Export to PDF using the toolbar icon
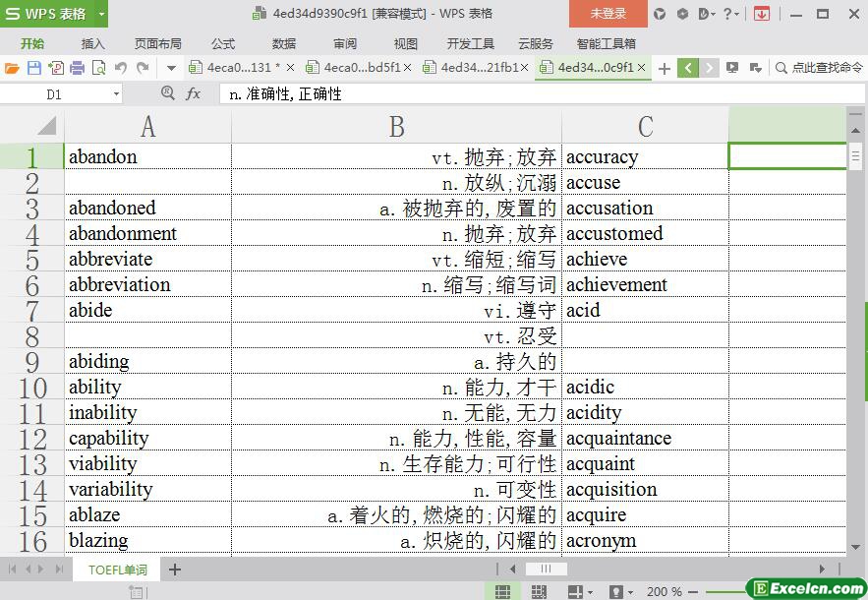 click(x=56, y=68)
